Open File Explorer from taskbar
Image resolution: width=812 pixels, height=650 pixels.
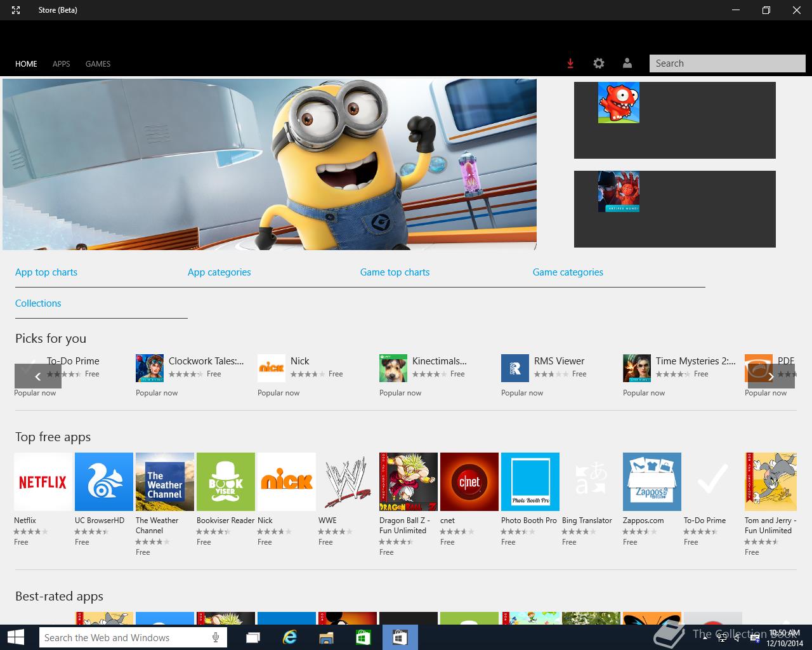(326, 638)
